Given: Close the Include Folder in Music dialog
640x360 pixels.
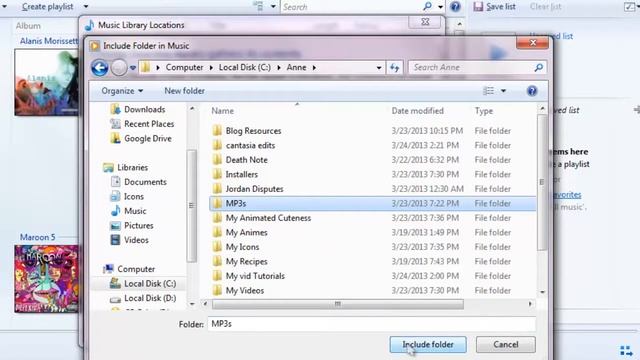Looking at the screenshot, I should coord(532,42).
